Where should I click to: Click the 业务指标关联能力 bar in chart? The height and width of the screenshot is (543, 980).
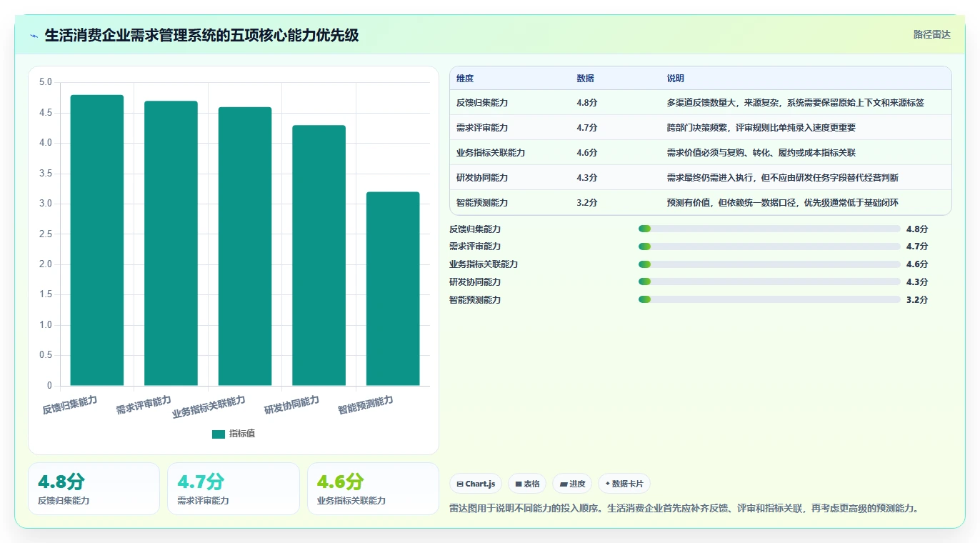[245, 246]
